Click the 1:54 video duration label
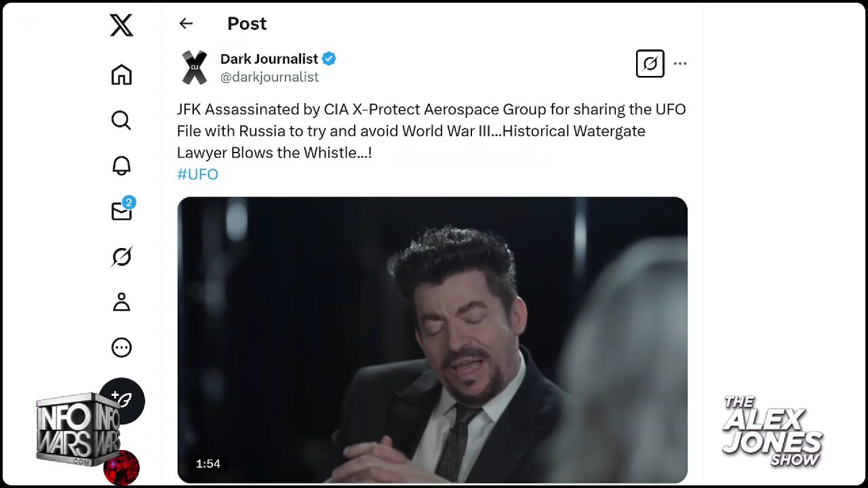Screen dimensions: 868x488 pyautogui.click(x=208, y=464)
